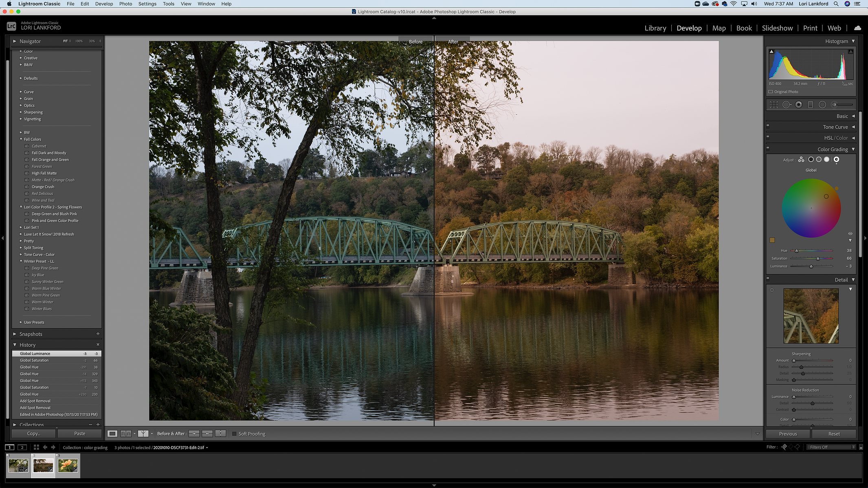Click the Before/After Y|Y view button
Image resolution: width=868 pixels, height=488 pixels.
[x=143, y=433]
